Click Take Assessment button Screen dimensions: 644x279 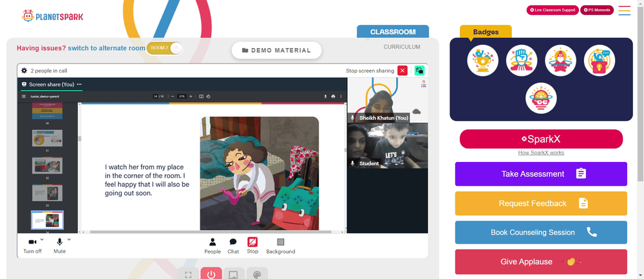tap(541, 174)
